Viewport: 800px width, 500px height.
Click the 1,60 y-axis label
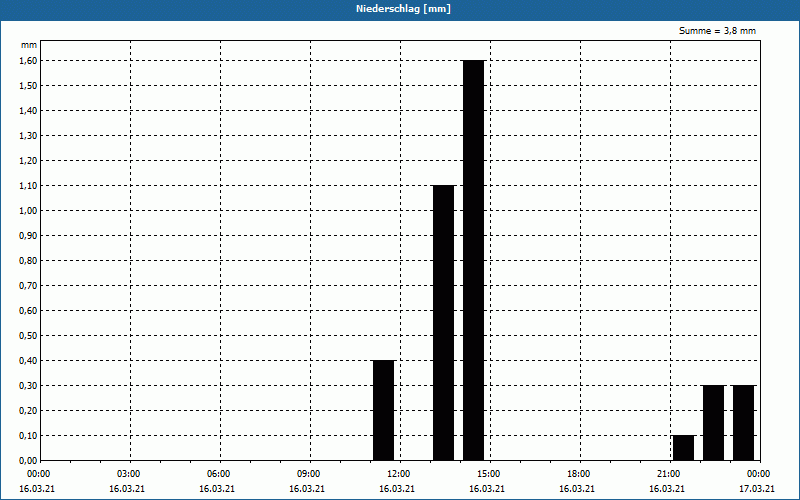[x=28, y=60]
